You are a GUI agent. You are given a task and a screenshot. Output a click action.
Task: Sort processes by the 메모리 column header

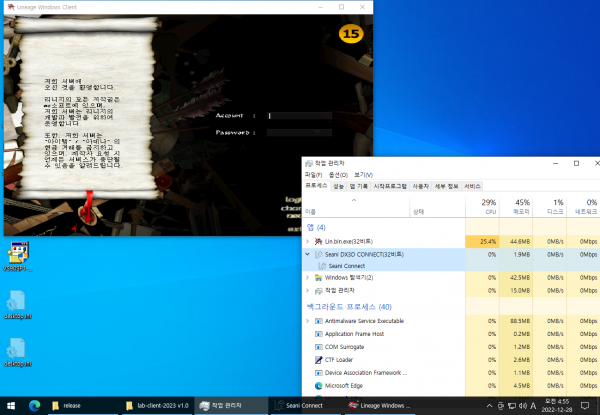point(516,207)
